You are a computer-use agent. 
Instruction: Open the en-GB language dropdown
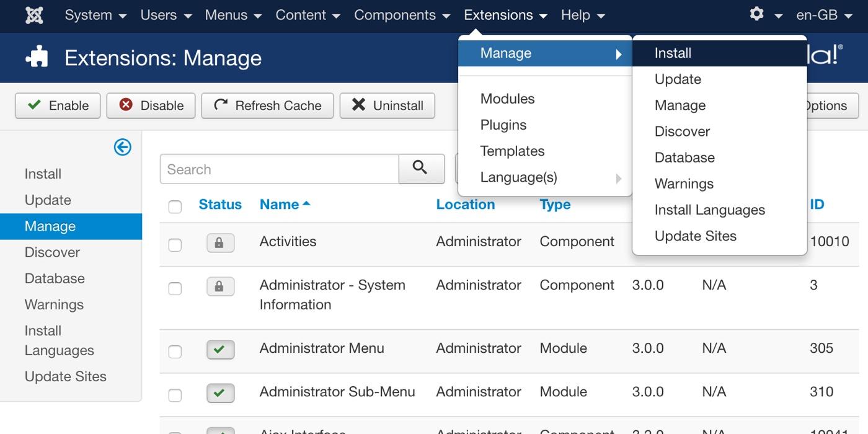click(823, 15)
